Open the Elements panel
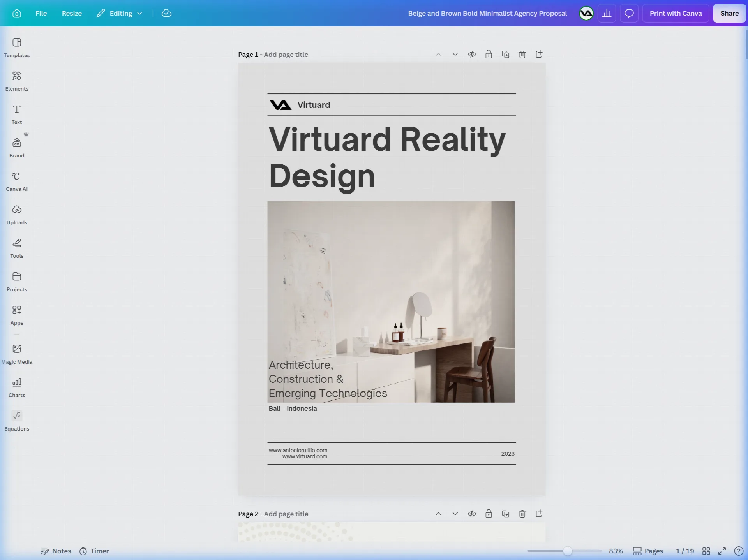The height and width of the screenshot is (560, 748). (17, 81)
